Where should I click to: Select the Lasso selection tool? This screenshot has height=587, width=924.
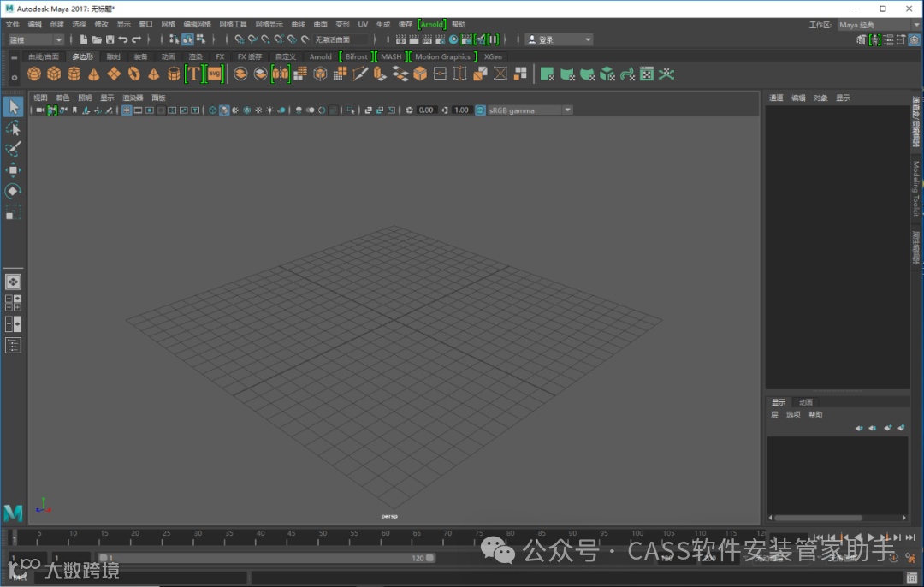[x=13, y=127]
